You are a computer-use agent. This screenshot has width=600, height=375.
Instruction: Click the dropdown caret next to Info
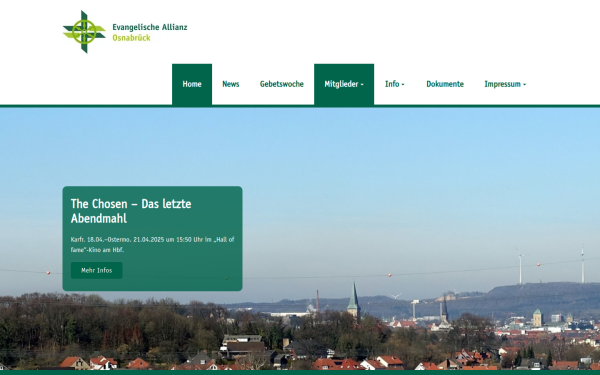(403, 85)
